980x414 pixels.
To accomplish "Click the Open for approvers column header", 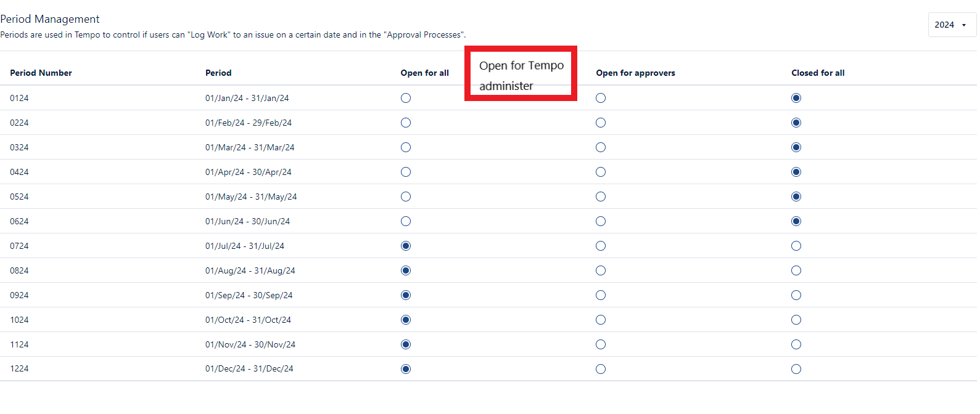I will click(635, 73).
